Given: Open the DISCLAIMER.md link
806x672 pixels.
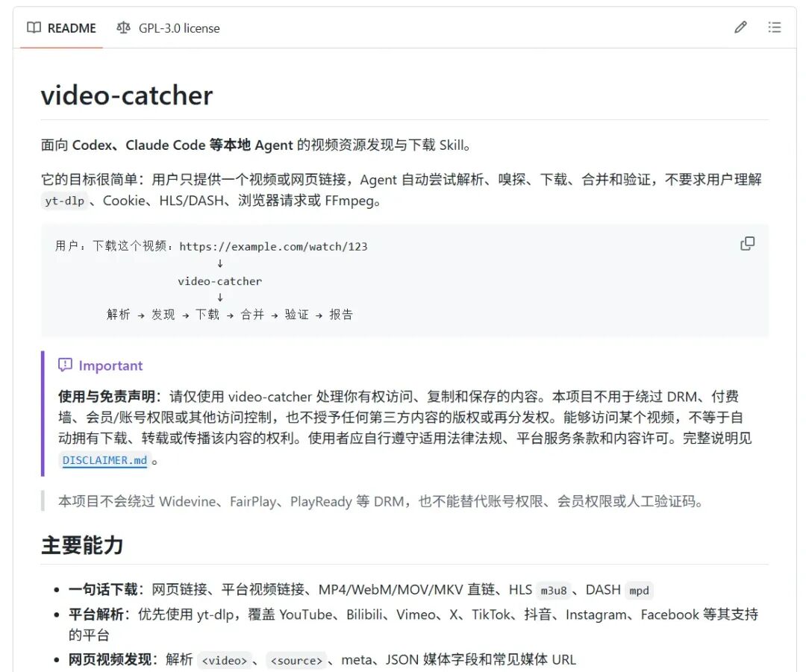Looking at the screenshot, I should pyautogui.click(x=105, y=460).
